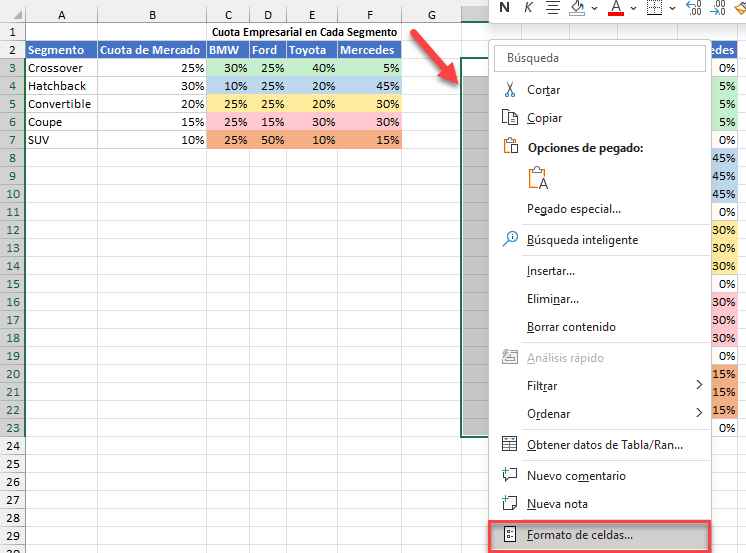Click the Formato de celdas icon
This screenshot has height=553, width=746.
[510, 534]
